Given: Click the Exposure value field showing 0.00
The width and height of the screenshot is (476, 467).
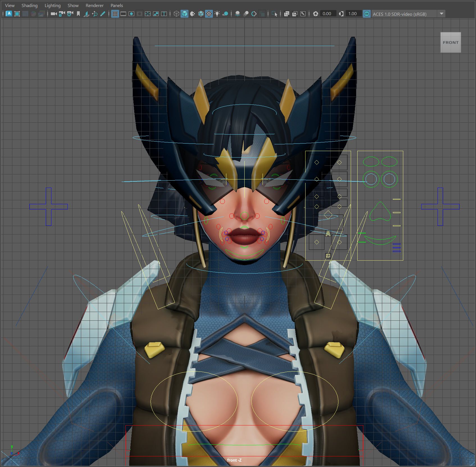Looking at the screenshot, I should tap(327, 14).
